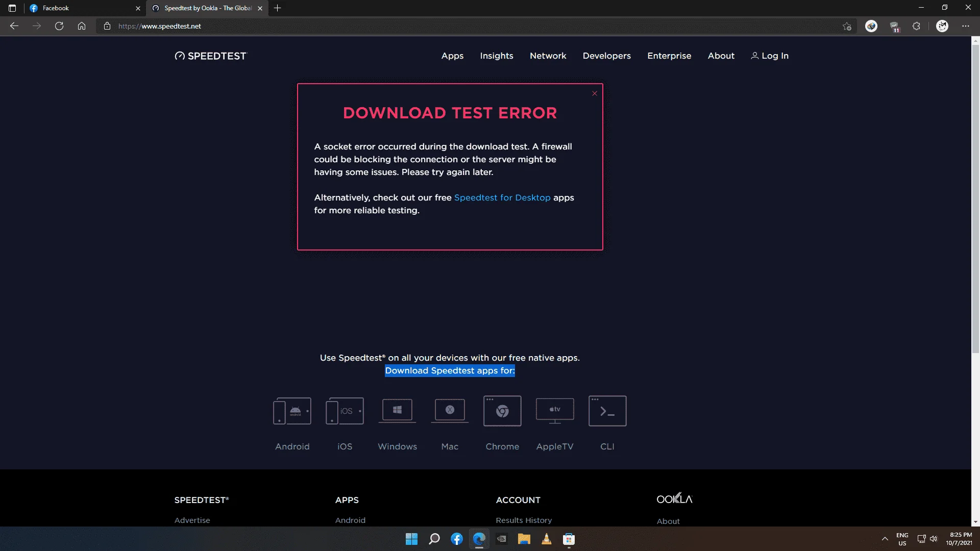
Task: Go to browser home page
Action: point(82,26)
